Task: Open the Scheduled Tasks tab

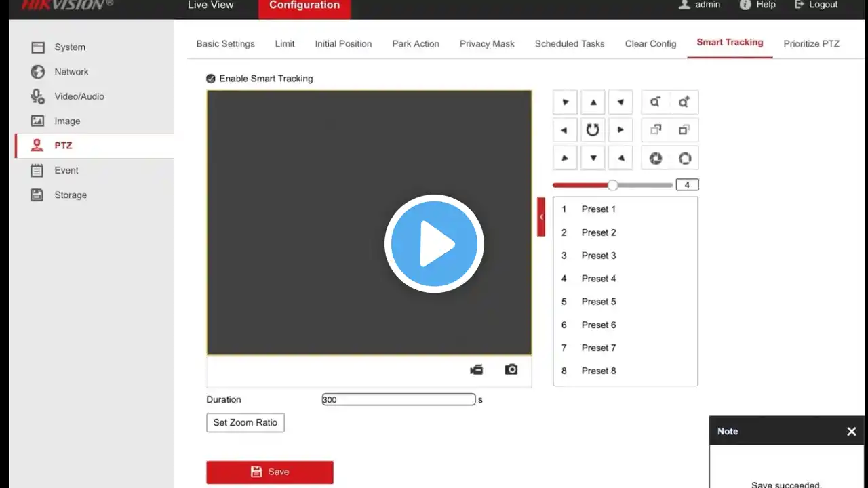Action: coord(570,44)
